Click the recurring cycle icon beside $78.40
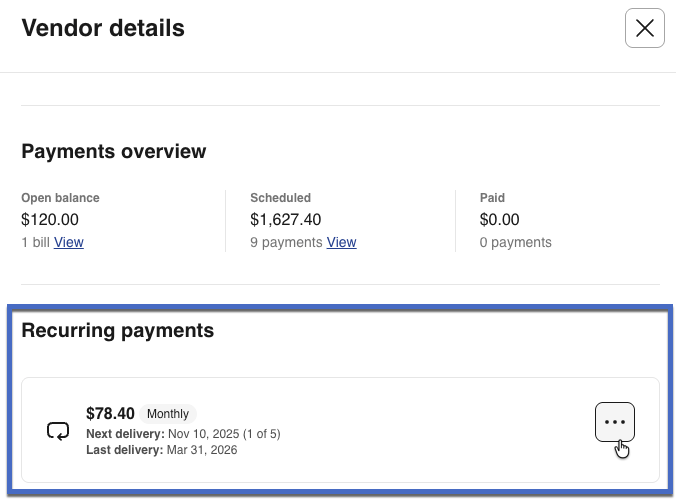 tap(58, 431)
